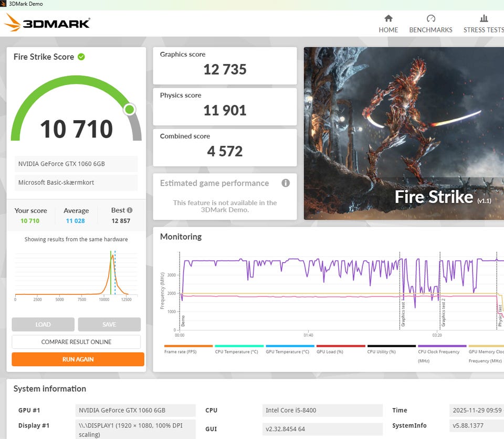504x439 pixels.
Task: Click GUI version v2.32.8454 64
Action: click(322, 429)
